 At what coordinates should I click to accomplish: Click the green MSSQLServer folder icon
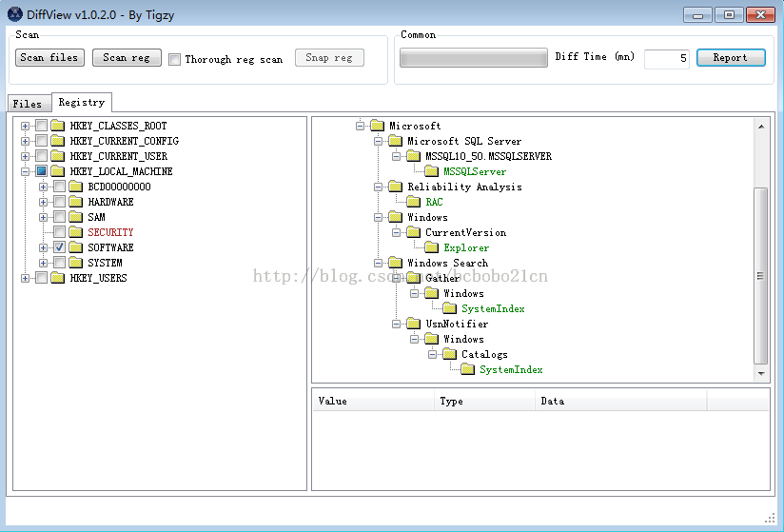click(x=431, y=171)
